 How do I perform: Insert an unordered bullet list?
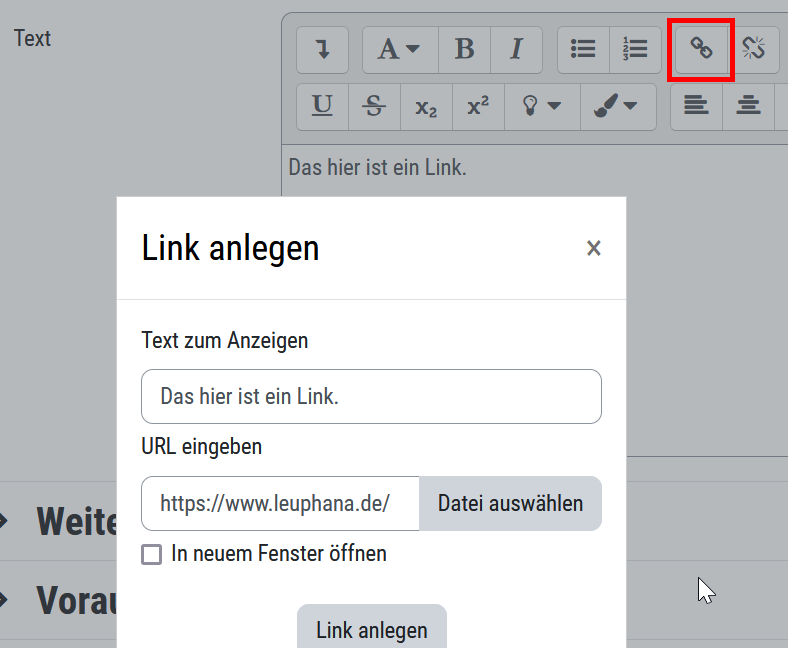click(583, 50)
